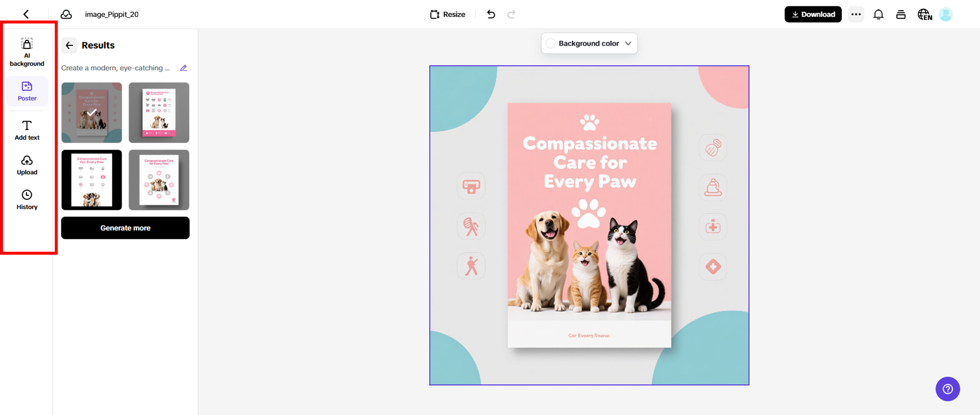Image resolution: width=980 pixels, height=415 pixels.
Task: Select the Poster tool in sidebar
Action: tap(27, 91)
